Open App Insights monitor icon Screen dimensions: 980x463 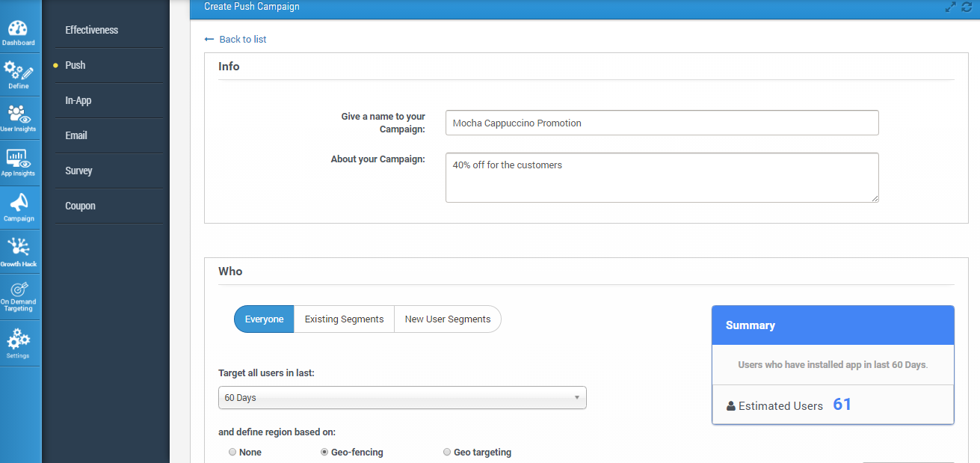click(19, 159)
